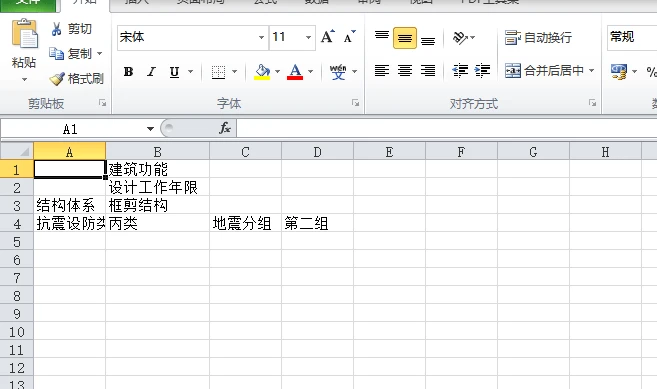Expand the font size dropdown
Image resolution: width=657 pixels, height=389 pixels.
click(x=308, y=37)
